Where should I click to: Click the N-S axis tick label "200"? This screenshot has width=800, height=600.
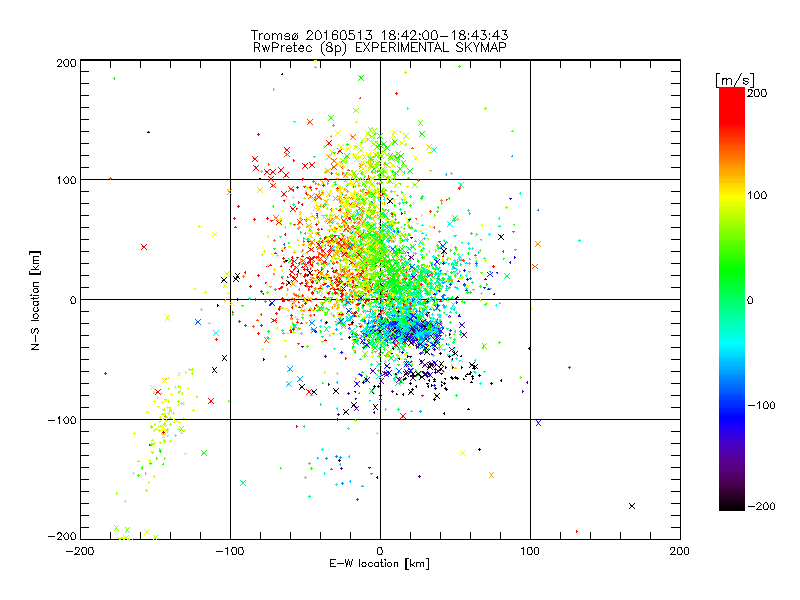coord(66,63)
